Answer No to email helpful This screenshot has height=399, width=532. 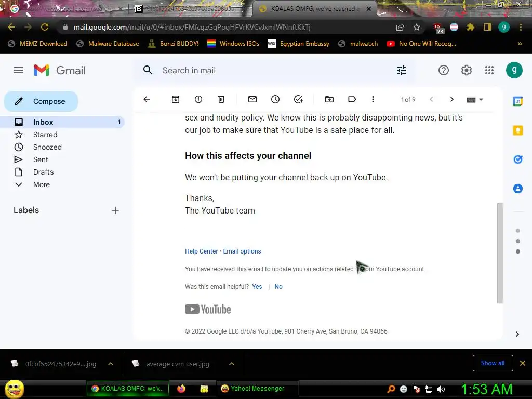coord(278,287)
